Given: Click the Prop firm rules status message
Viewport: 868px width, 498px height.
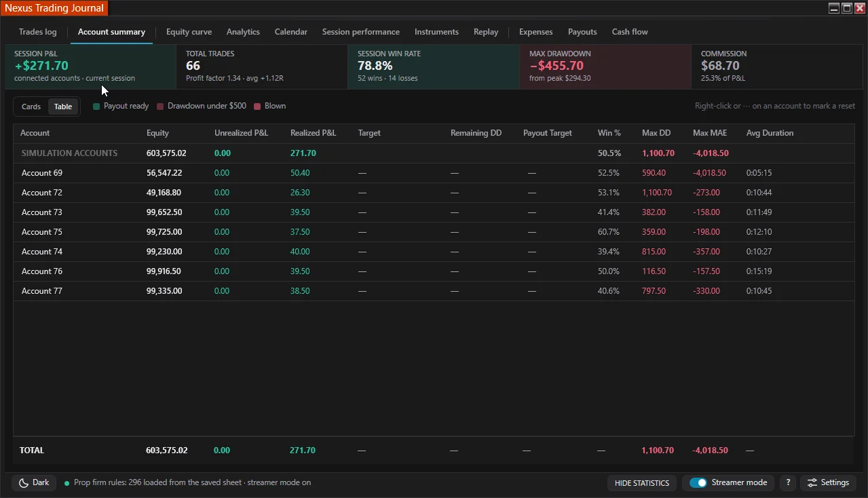Looking at the screenshot, I should (193, 483).
